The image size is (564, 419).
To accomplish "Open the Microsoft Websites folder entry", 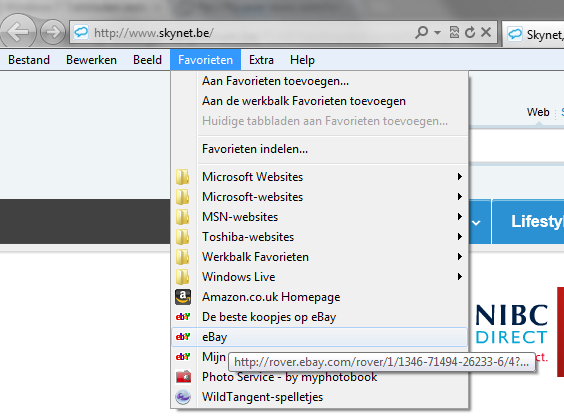I will tap(319, 177).
